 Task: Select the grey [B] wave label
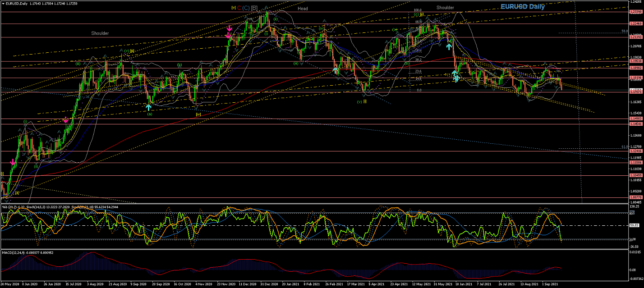click(254, 8)
